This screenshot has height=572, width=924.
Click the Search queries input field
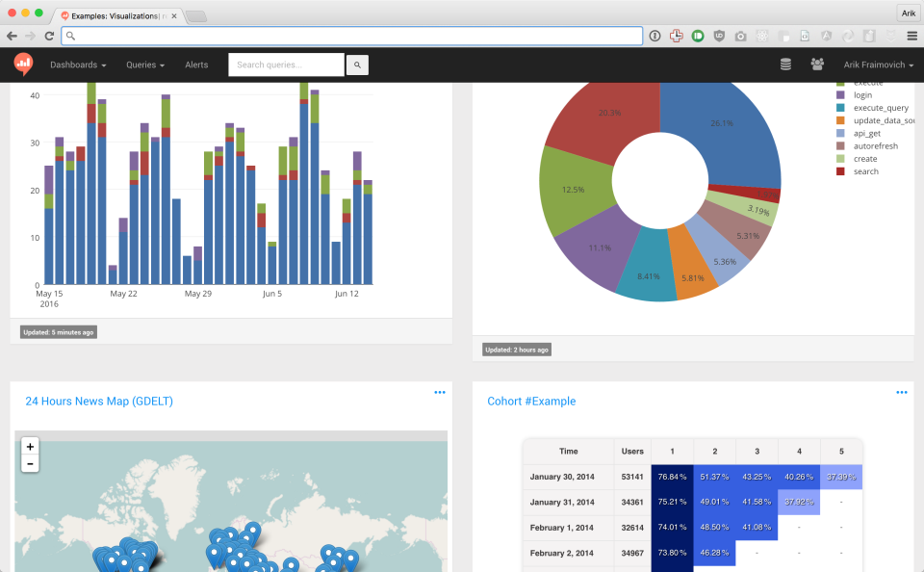pos(284,65)
